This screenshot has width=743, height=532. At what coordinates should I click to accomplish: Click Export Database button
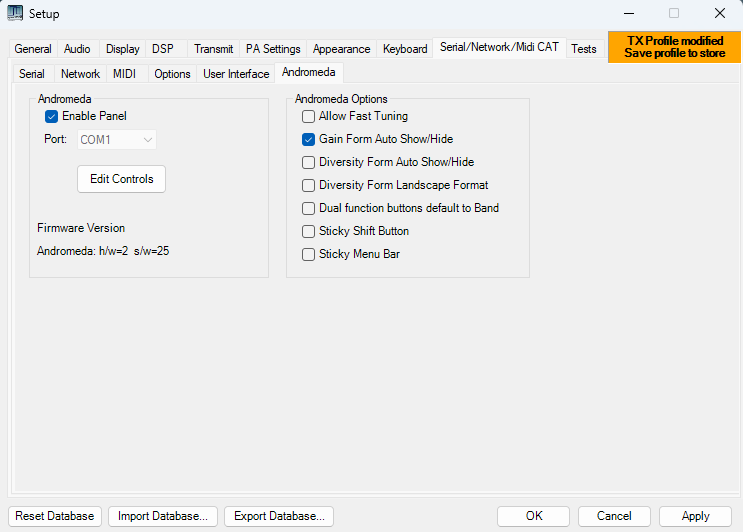279,516
